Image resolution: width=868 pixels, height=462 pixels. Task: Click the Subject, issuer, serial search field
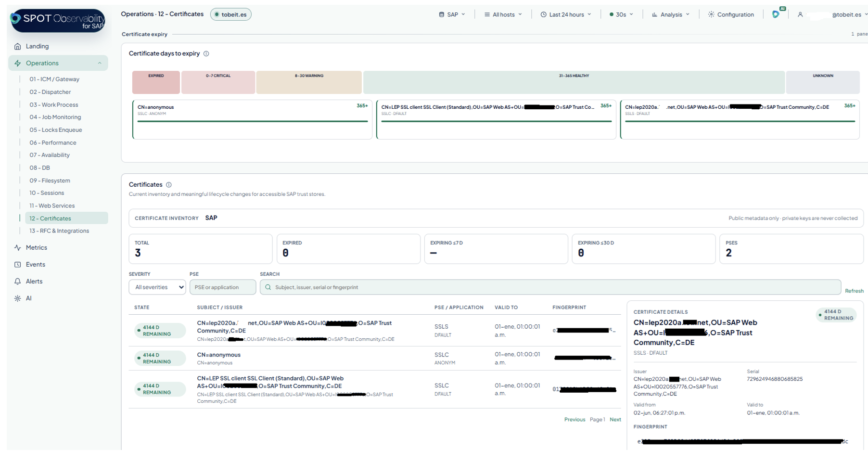point(550,287)
